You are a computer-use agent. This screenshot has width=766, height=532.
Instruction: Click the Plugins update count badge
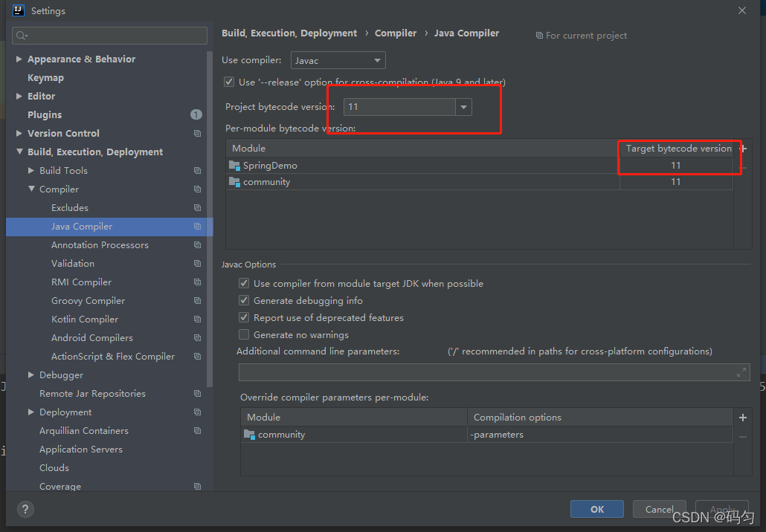coord(196,114)
